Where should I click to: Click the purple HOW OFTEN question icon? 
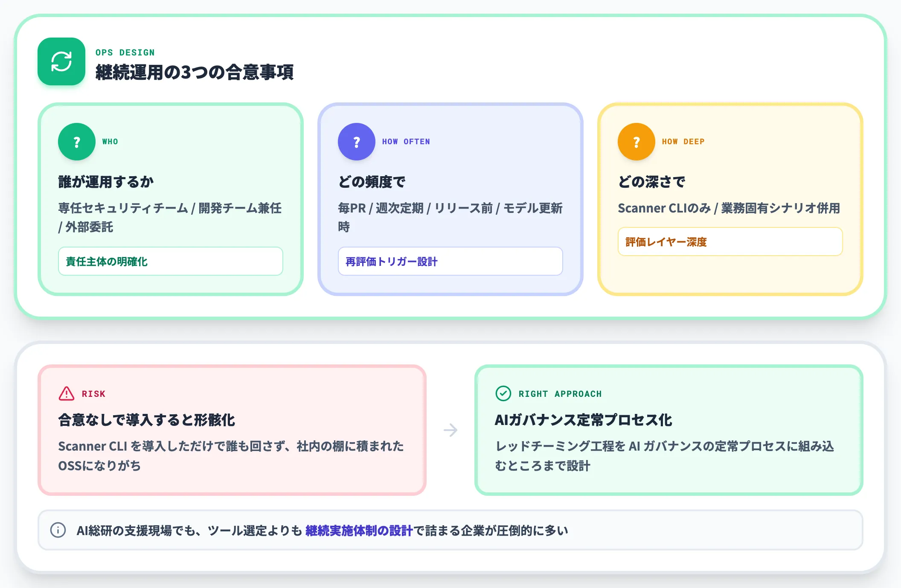[357, 142]
